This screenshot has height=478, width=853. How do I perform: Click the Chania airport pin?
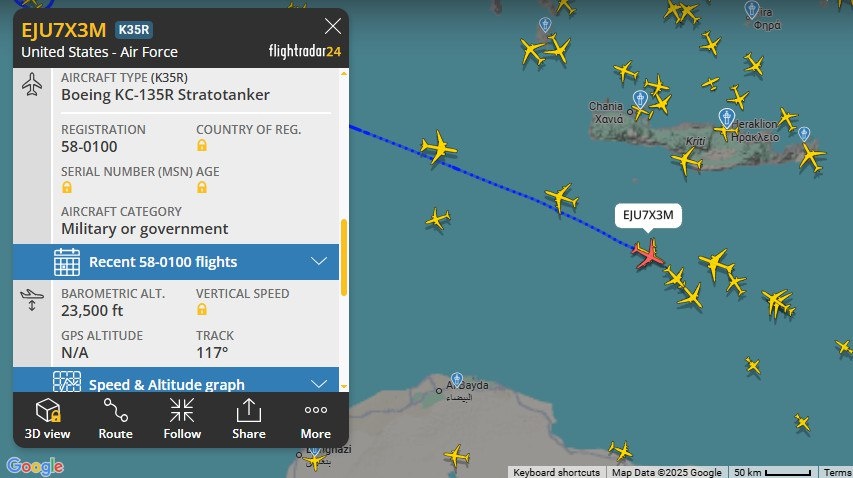(x=640, y=99)
